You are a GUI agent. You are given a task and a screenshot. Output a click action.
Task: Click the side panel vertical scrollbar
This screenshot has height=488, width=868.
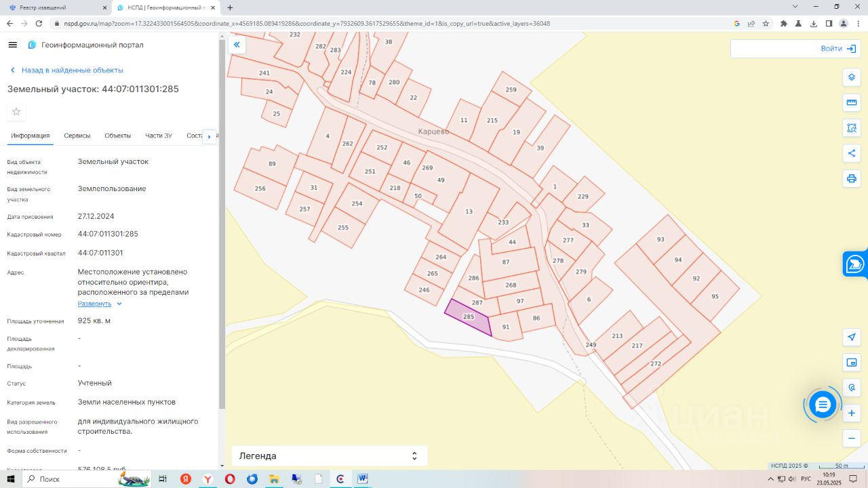point(222,224)
